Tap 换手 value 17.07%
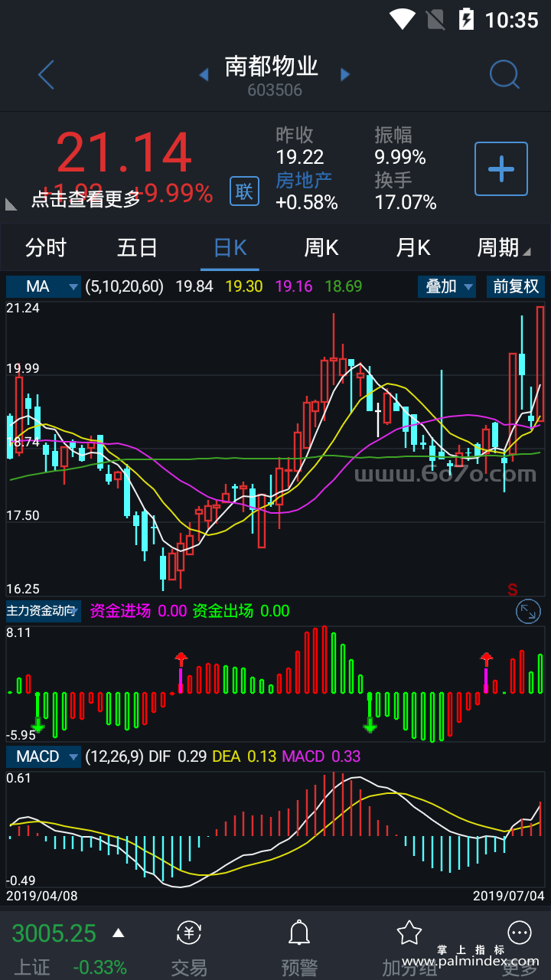This screenshot has height=980, width=551. coord(406,202)
